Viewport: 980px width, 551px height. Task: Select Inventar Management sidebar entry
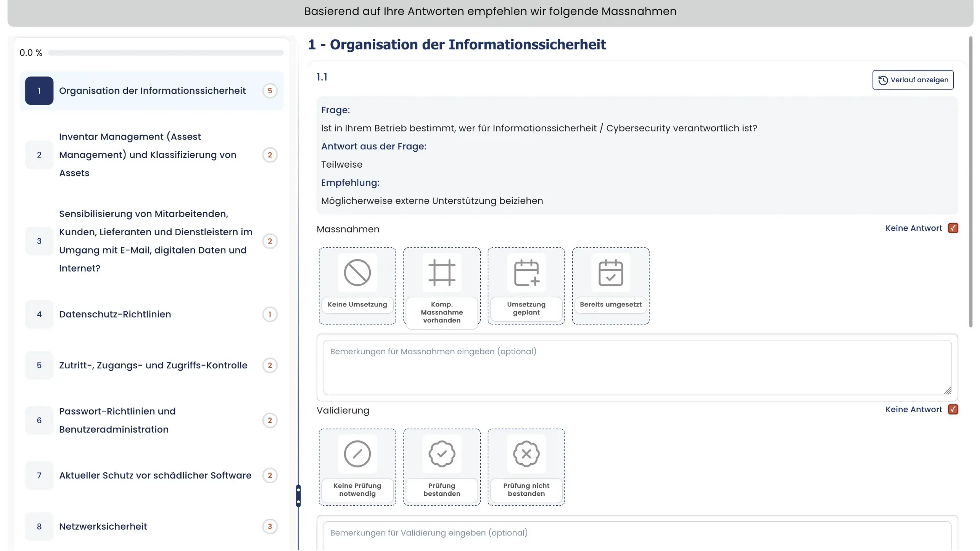(147, 155)
